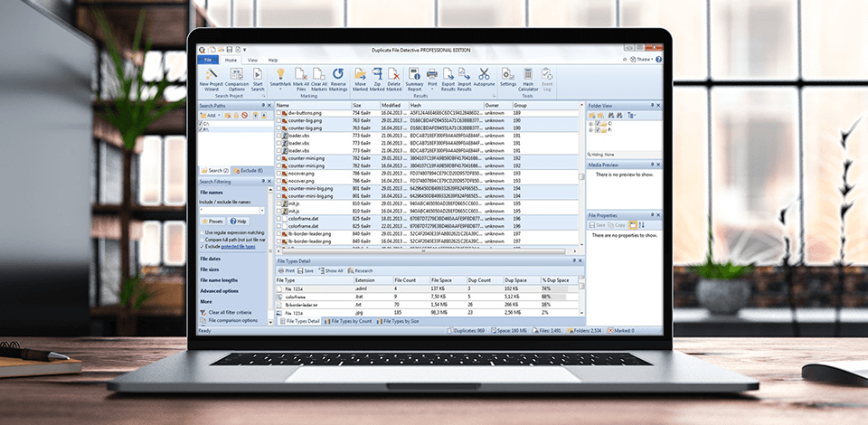The width and height of the screenshot is (868, 425).
Task: Launch the New Project Wizard
Action: 211,80
